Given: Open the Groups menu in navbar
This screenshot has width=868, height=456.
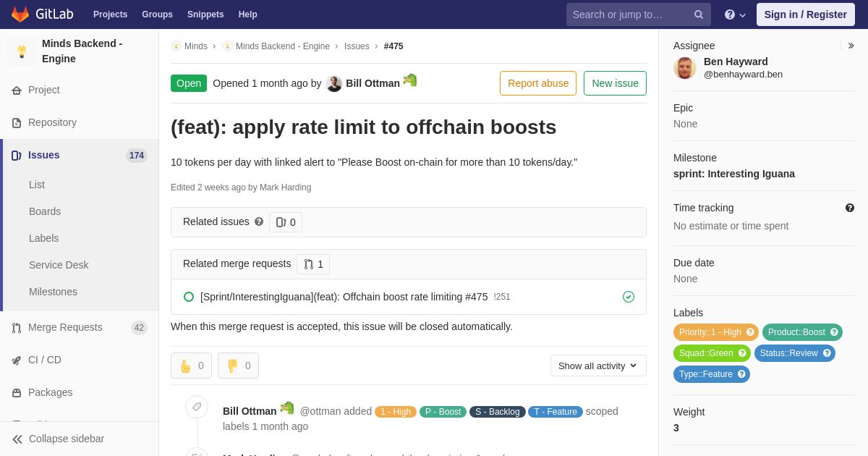Looking at the screenshot, I should (x=157, y=14).
